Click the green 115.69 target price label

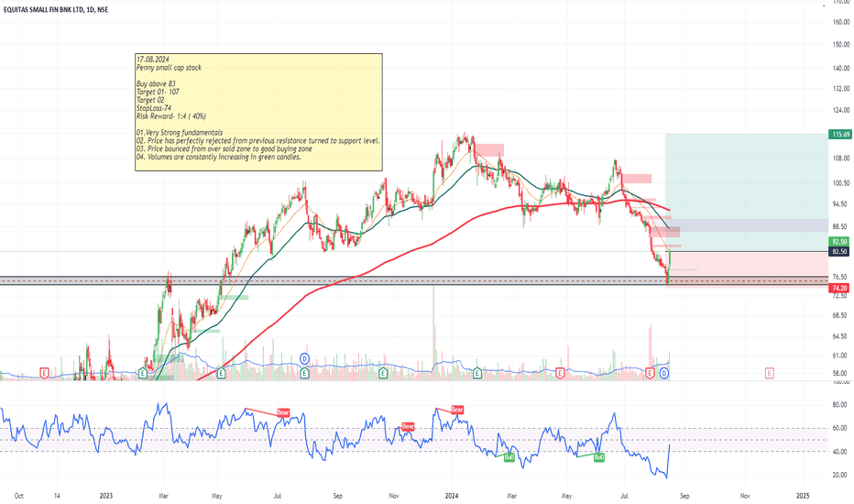pos(838,134)
